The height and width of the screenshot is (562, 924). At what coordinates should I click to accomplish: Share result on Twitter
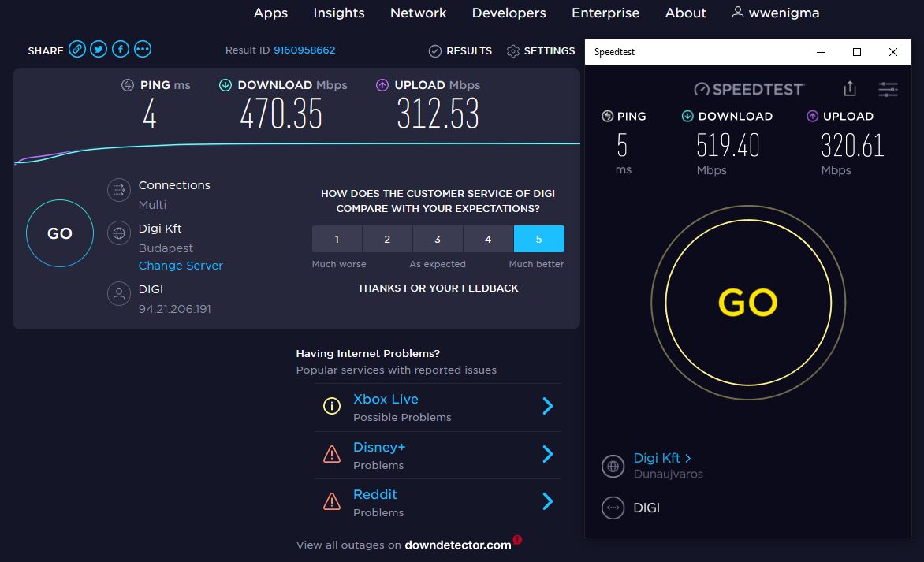click(99, 49)
